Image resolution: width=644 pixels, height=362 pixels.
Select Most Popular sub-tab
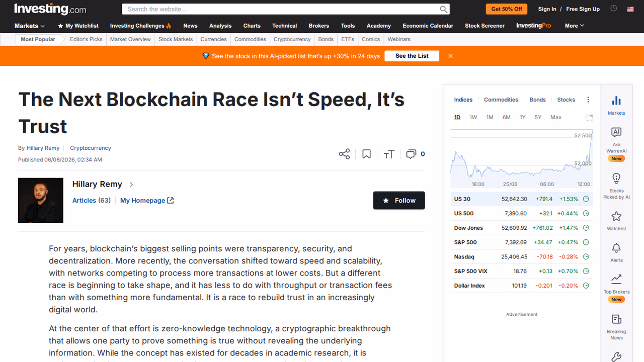pos(38,39)
